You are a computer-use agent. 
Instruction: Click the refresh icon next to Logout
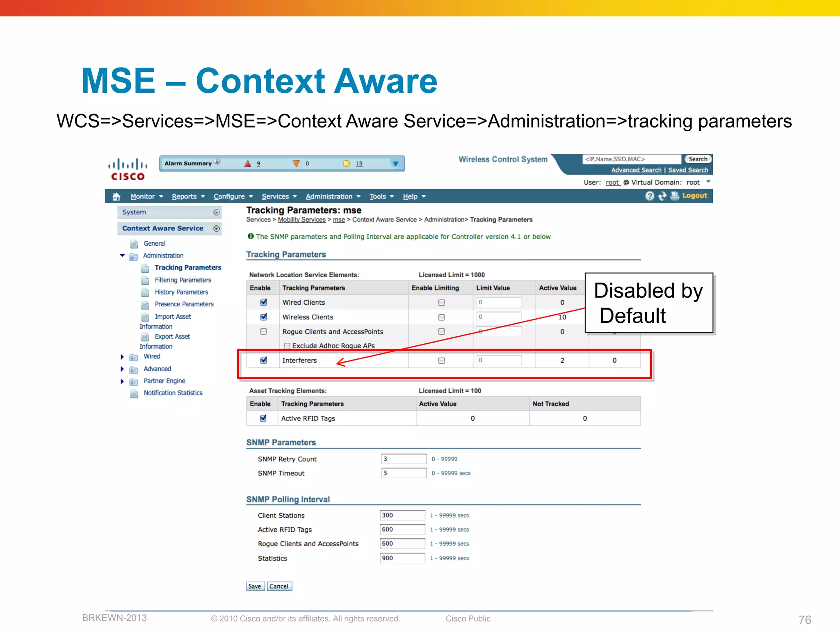[662, 196]
